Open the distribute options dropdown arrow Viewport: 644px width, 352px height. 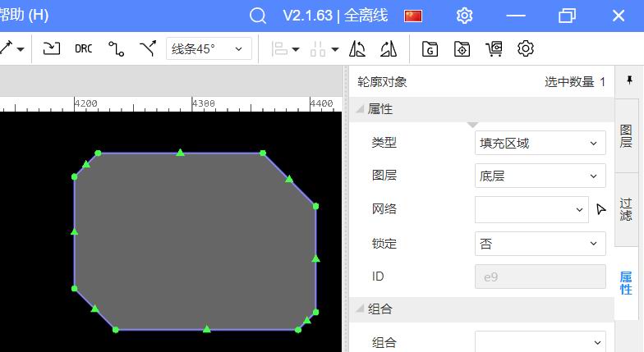(335, 49)
